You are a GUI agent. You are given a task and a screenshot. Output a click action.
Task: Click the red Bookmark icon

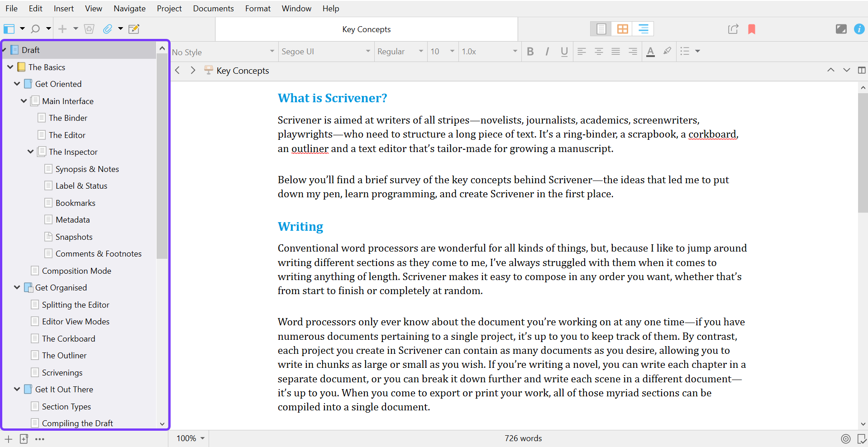pyautogui.click(x=752, y=29)
